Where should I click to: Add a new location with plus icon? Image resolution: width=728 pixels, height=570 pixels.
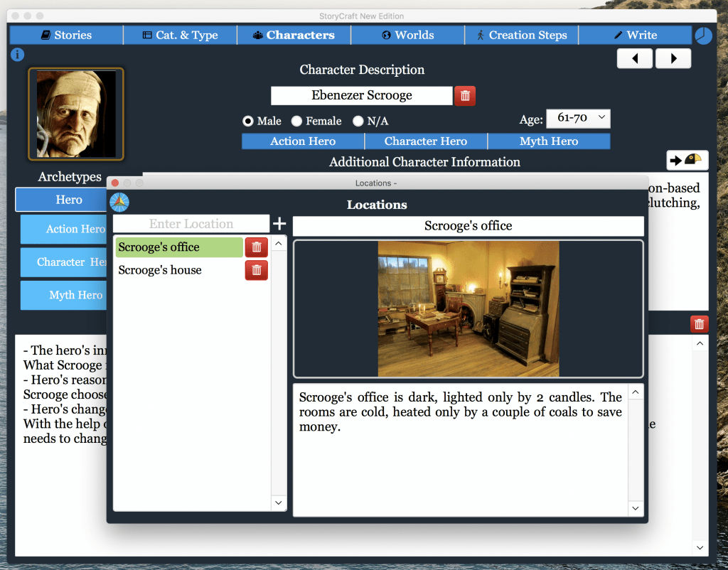point(279,224)
